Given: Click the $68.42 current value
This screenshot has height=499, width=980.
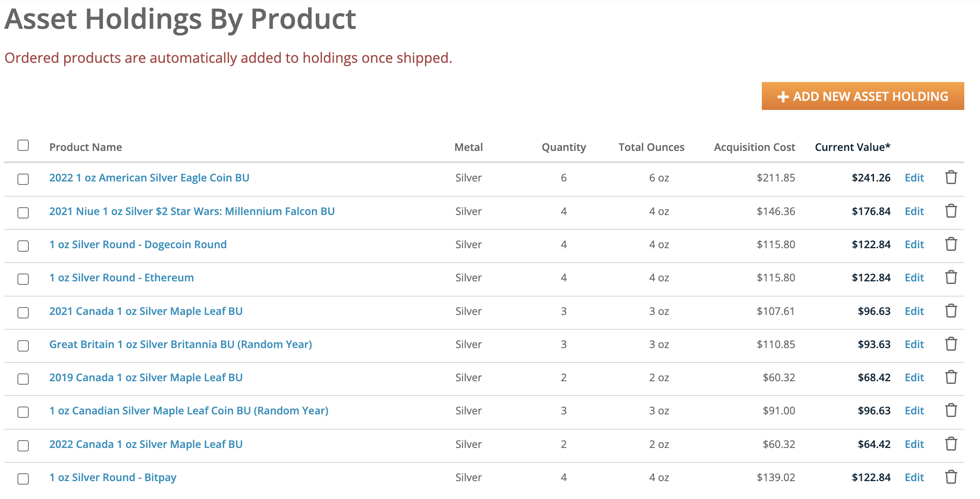Looking at the screenshot, I should tap(874, 377).
